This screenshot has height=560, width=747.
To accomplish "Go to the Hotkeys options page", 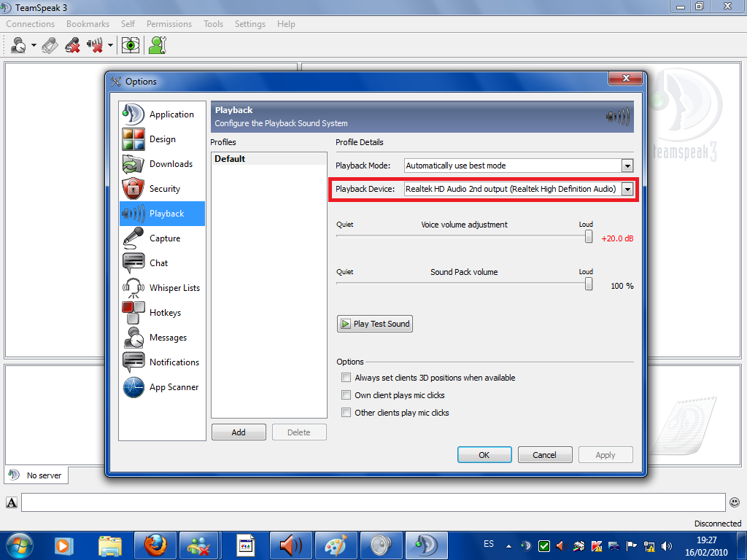I will coord(162,312).
